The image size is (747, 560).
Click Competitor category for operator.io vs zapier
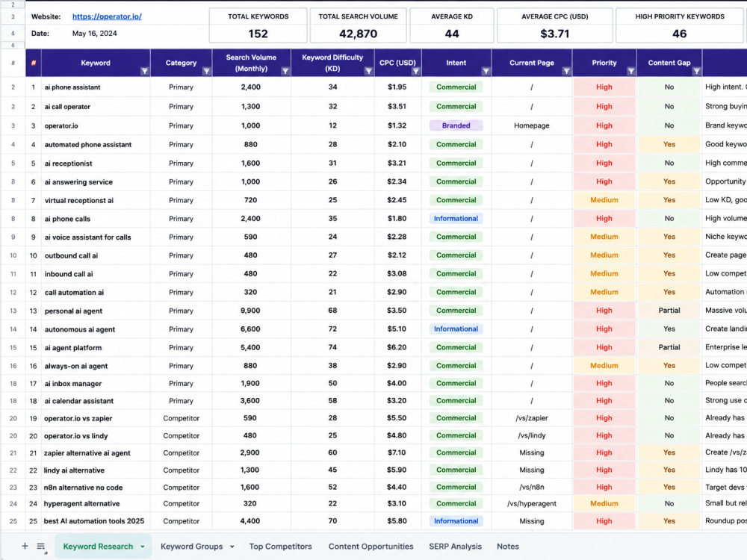click(x=181, y=418)
